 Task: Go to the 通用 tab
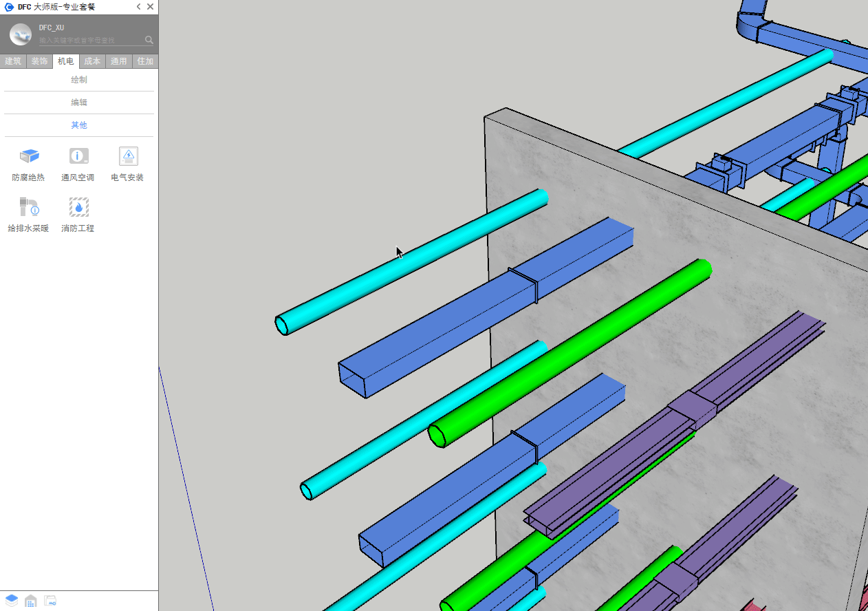pyautogui.click(x=118, y=61)
